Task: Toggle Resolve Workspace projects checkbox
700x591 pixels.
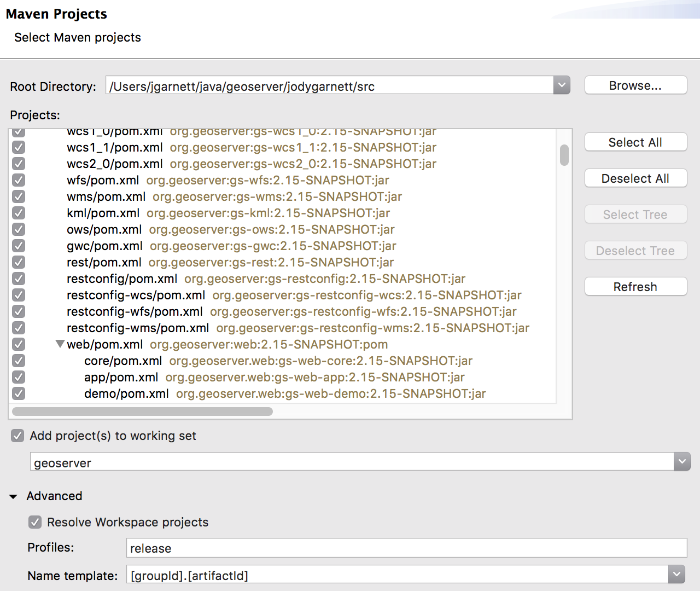Action: click(35, 522)
